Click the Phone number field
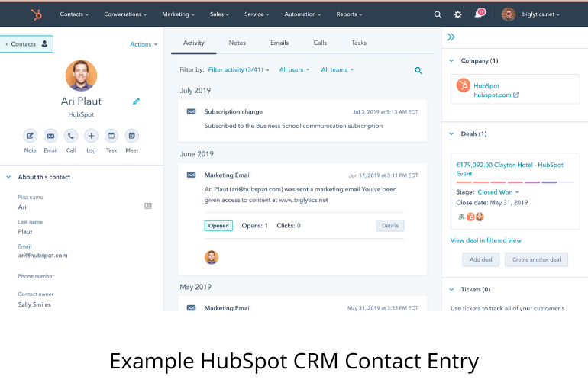 point(36,276)
